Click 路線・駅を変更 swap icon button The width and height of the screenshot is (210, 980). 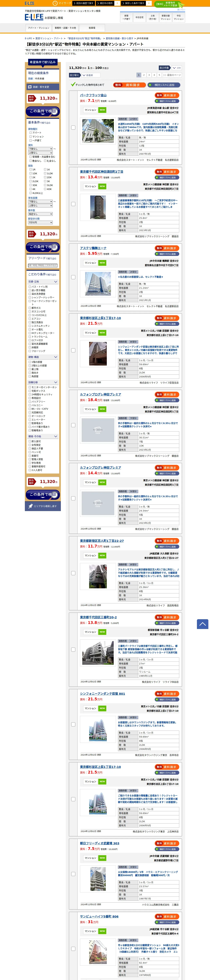[43, 87]
